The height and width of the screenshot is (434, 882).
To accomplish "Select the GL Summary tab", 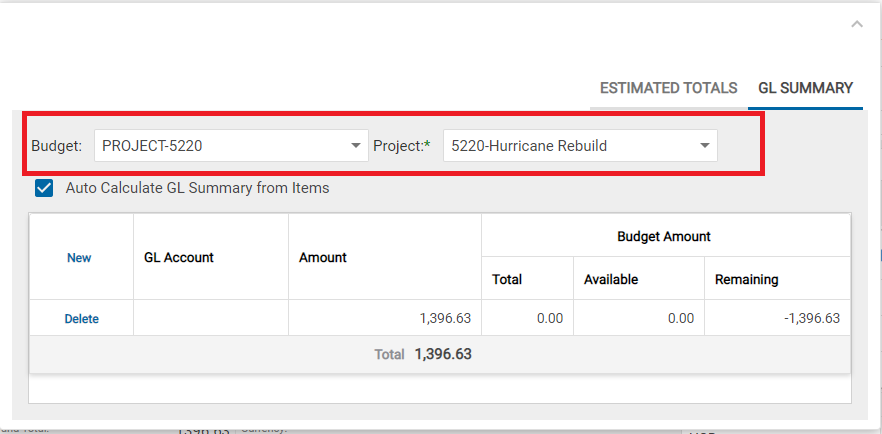I will point(805,88).
